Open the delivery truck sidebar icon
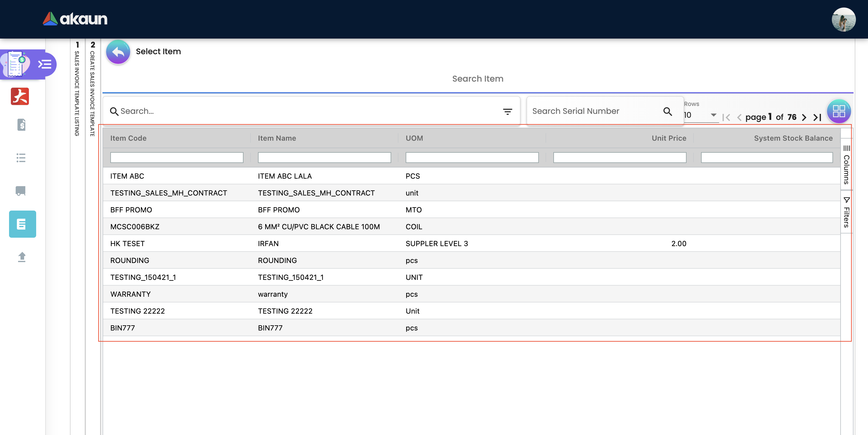Screen dimensions: 868x435 click(20, 191)
